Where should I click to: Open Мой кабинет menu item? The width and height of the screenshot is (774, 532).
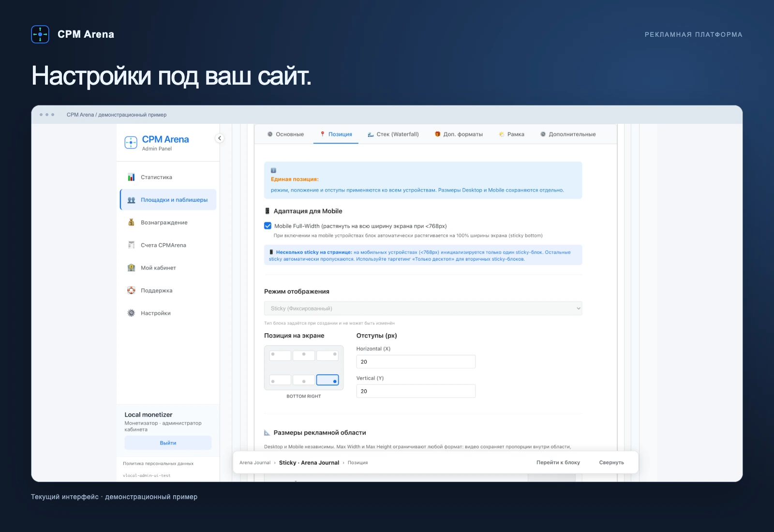168,267
